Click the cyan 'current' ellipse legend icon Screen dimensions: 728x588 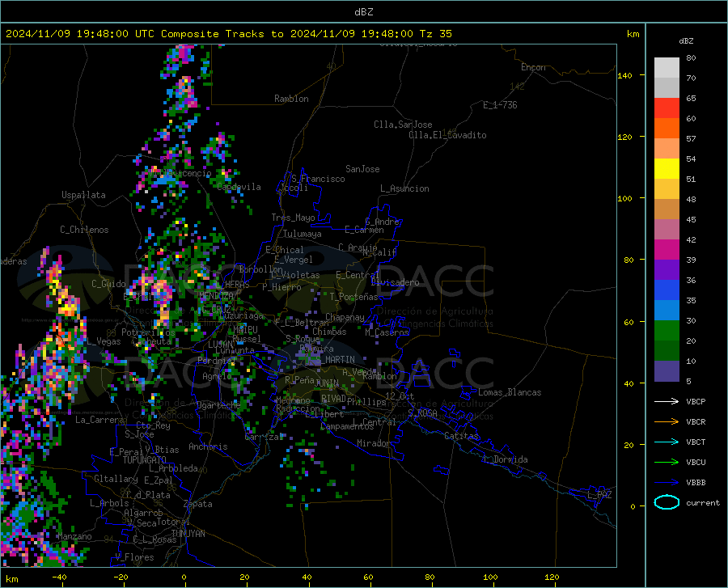(667, 502)
